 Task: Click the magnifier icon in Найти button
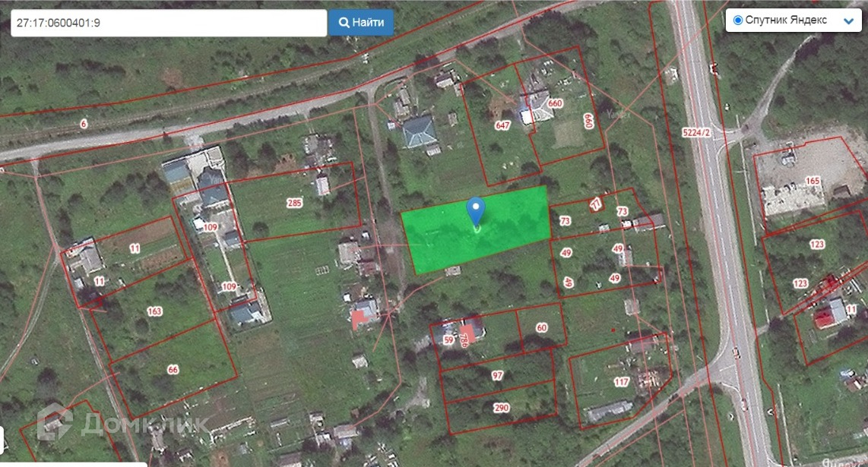344,23
